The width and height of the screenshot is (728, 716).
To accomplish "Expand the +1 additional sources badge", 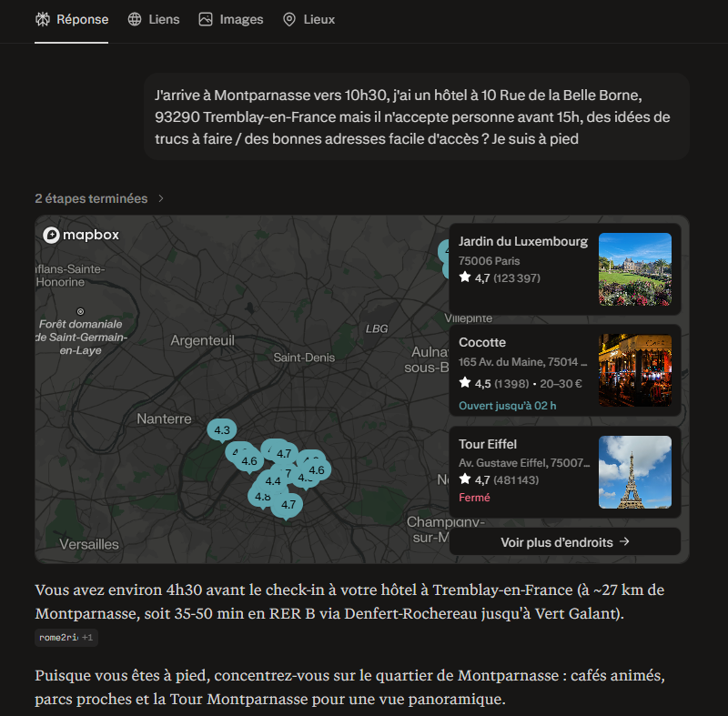I will tap(88, 638).
